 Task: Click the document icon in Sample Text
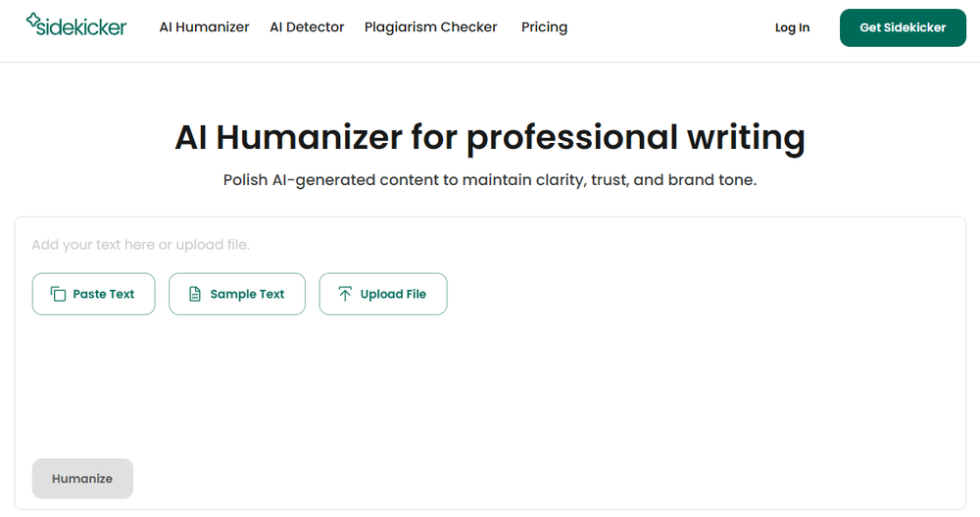[195, 294]
